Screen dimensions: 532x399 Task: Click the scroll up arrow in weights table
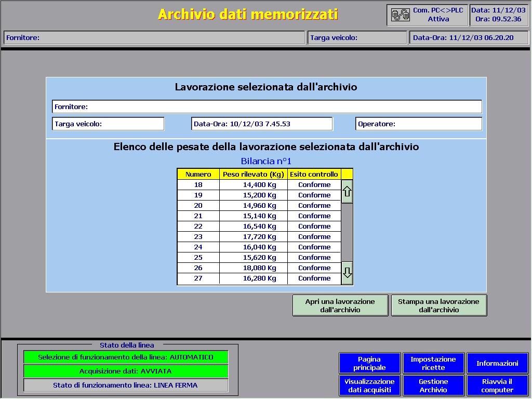(x=347, y=192)
